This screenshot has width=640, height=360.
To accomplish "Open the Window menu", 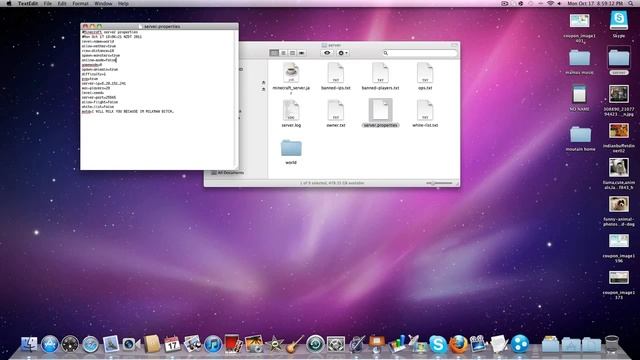I will 103,4.
